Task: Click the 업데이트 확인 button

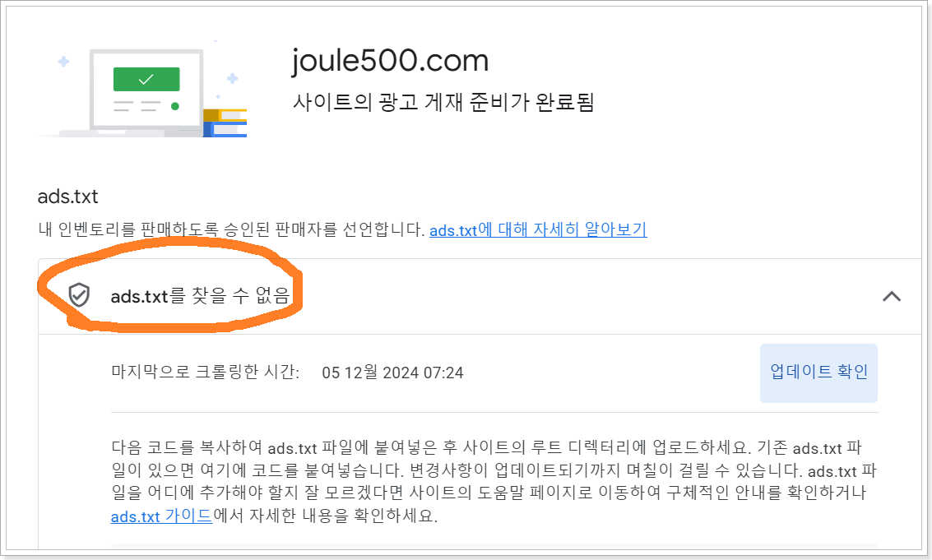Action: (x=818, y=373)
